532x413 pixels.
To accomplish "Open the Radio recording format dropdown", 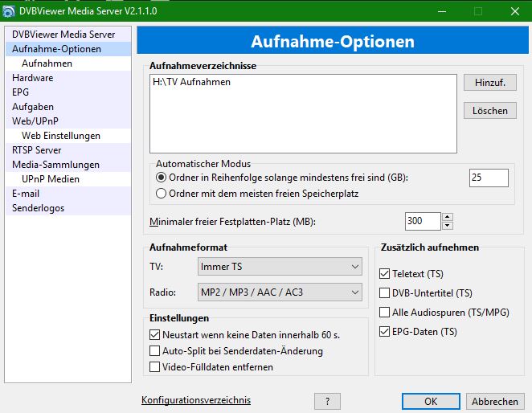I will (x=280, y=292).
